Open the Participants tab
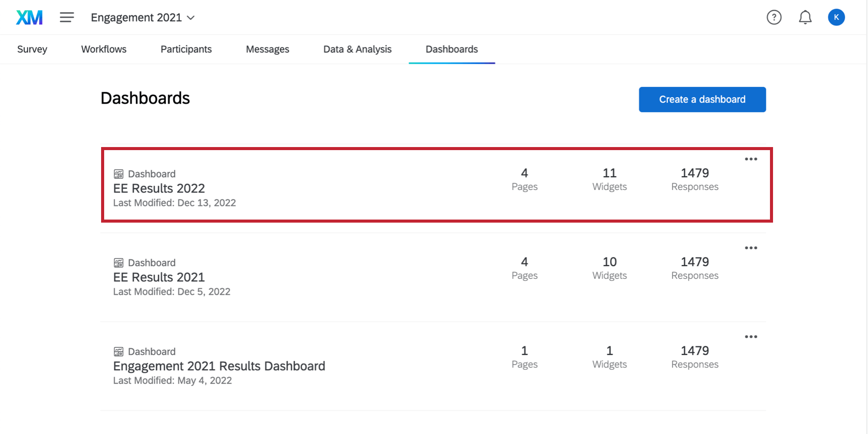868x434 pixels. 186,49
